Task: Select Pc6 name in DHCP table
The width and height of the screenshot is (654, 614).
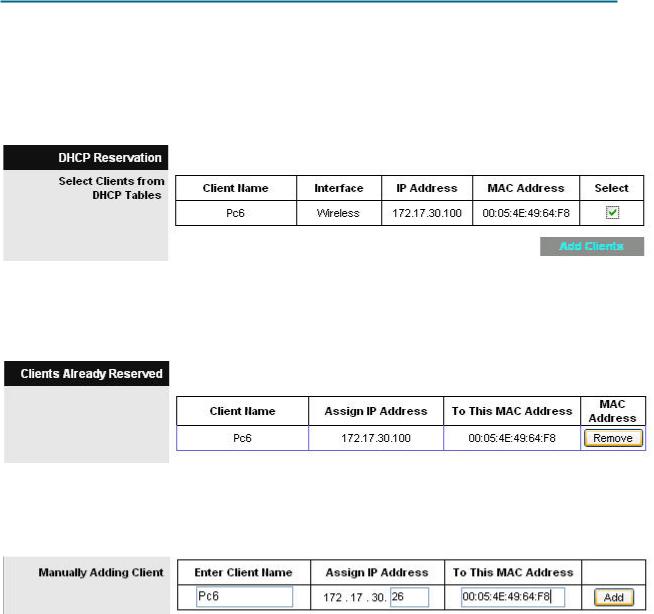Action: (236, 213)
